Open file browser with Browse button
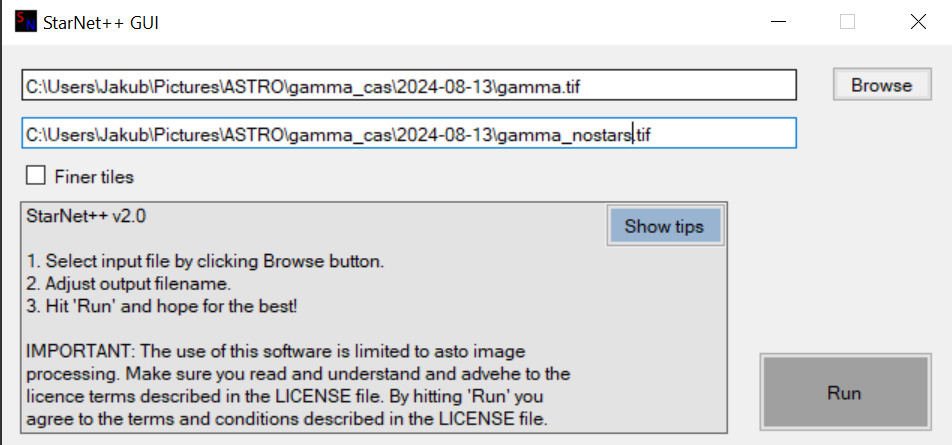 [x=882, y=85]
